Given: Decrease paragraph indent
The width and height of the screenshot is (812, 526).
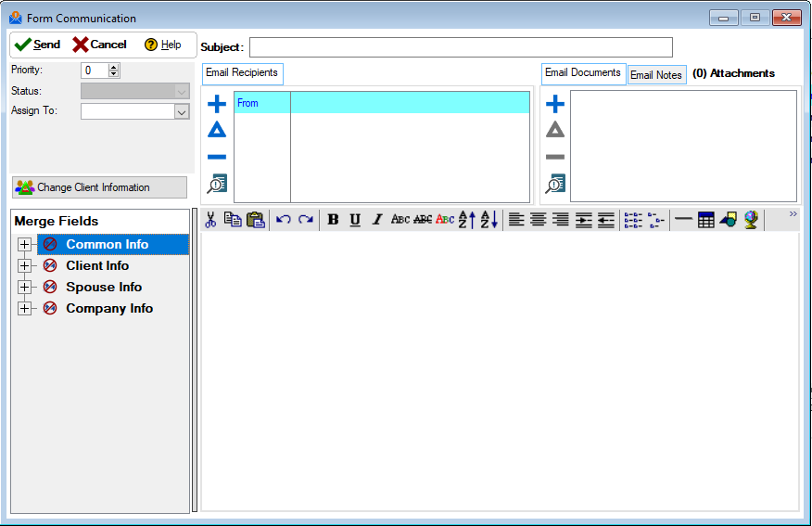Looking at the screenshot, I should 606,220.
